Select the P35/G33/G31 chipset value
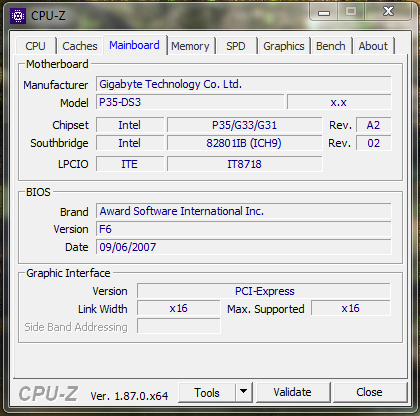Image resolution: width=420 pixels, height=416 pixels. click(245, 125)
